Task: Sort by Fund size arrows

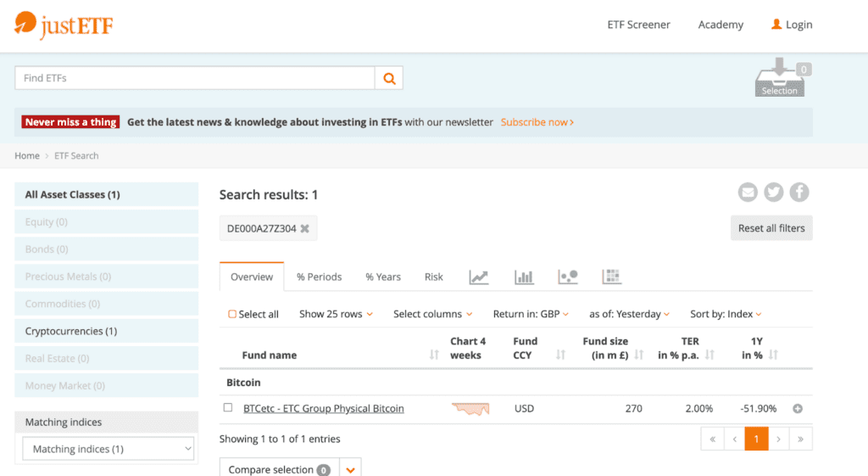Action: [639, 355]
